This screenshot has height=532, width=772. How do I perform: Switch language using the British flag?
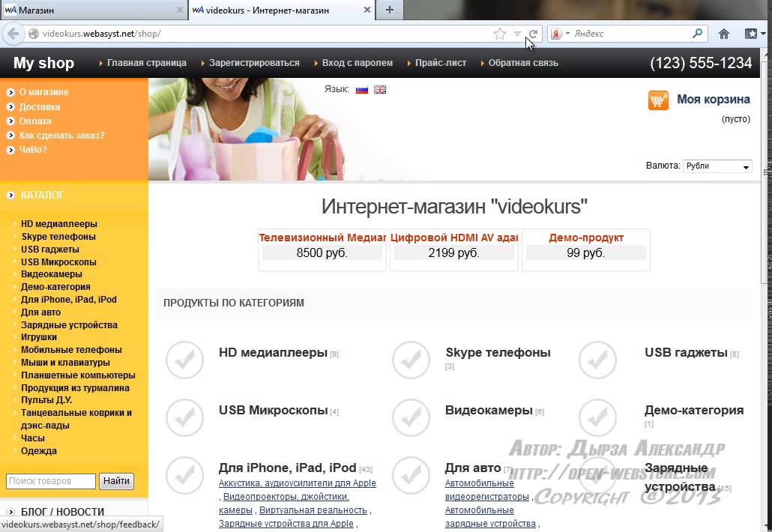(380, 90)
